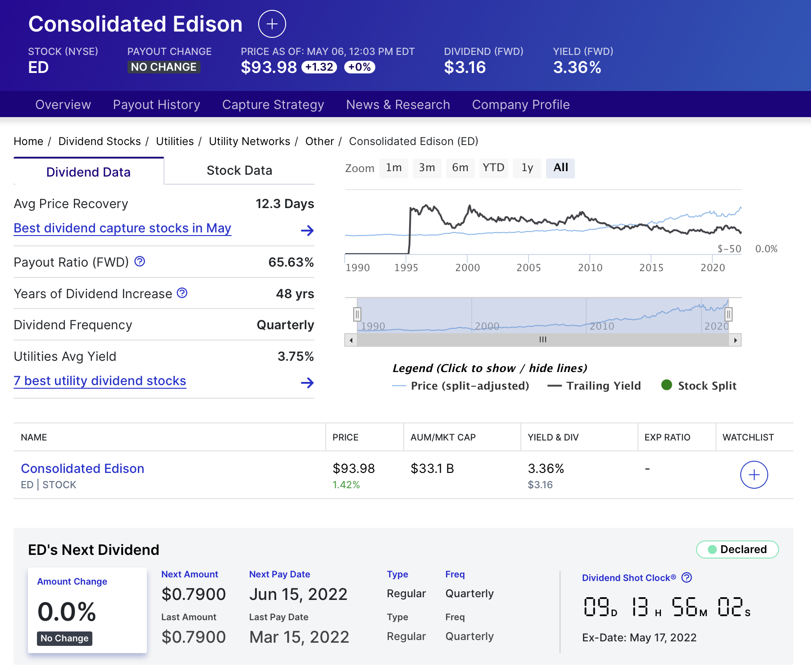Click WATCHLIST column header

coord(748,437)
